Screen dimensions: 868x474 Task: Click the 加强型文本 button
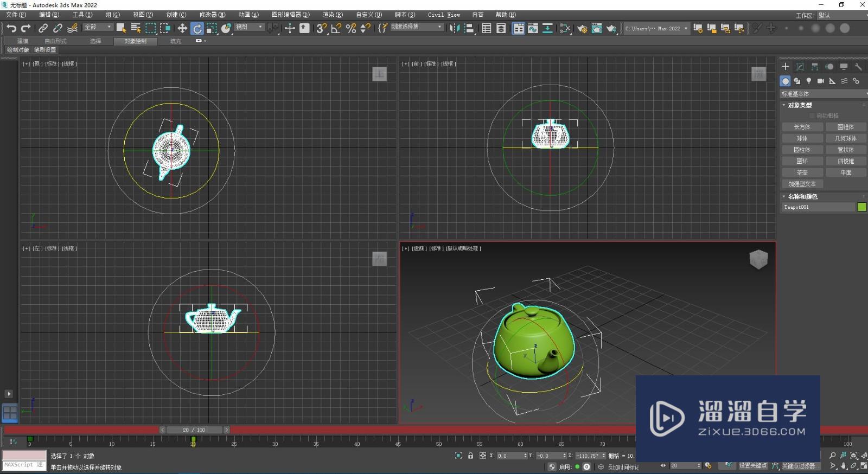(x=802, y=184)
